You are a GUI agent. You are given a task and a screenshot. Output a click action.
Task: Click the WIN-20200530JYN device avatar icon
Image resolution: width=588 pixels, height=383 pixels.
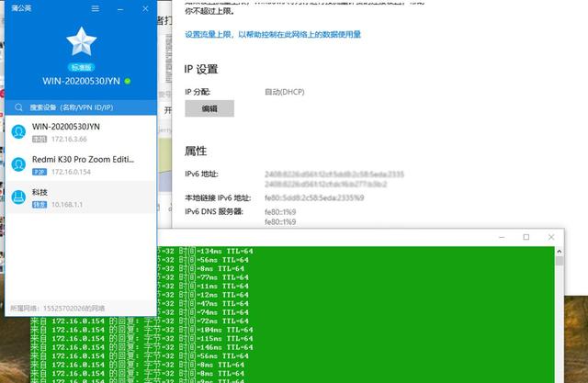[x=19, y=132]
